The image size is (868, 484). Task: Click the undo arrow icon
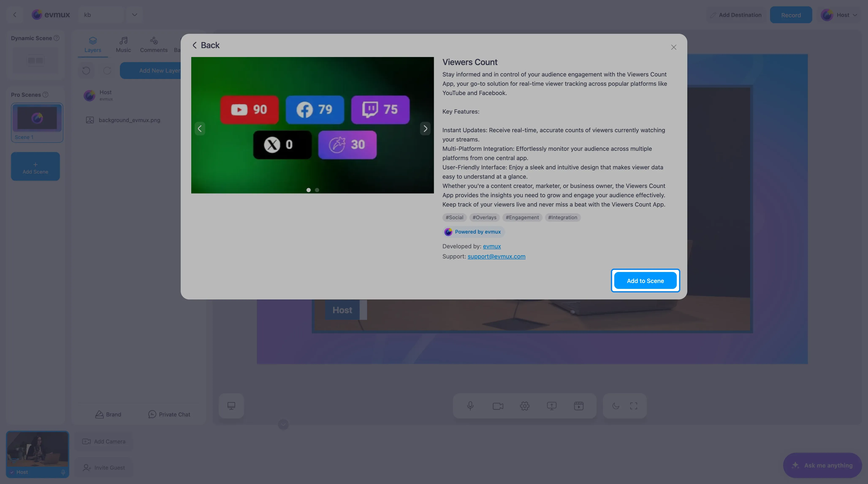[x=86, y=71]
